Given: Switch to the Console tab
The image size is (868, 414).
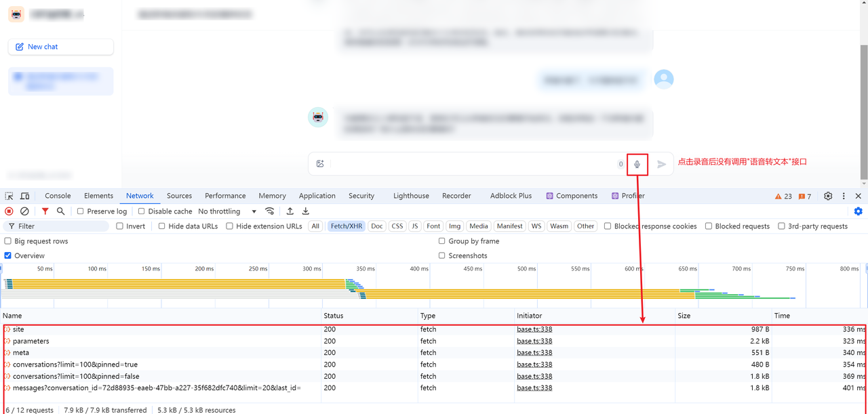Looking at the screenshot, I should click(x=58, y=196).
